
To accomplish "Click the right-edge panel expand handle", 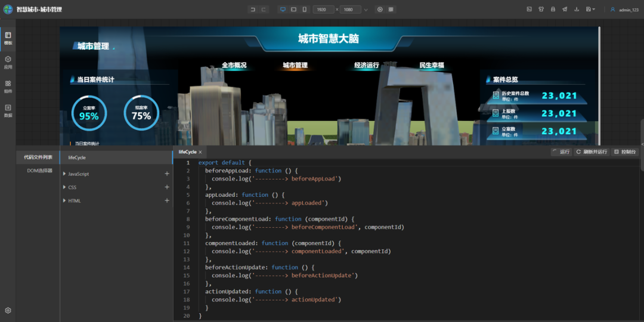I will click(x=642, y=144).
